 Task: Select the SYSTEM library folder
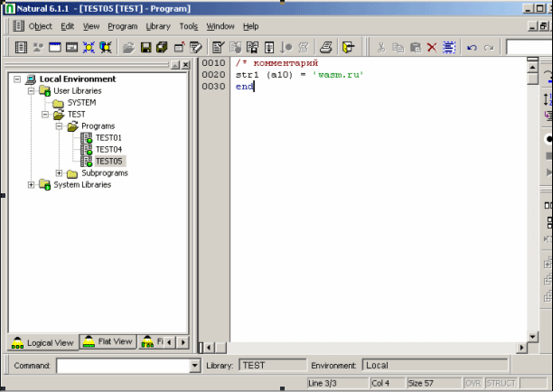coord(81,103)
